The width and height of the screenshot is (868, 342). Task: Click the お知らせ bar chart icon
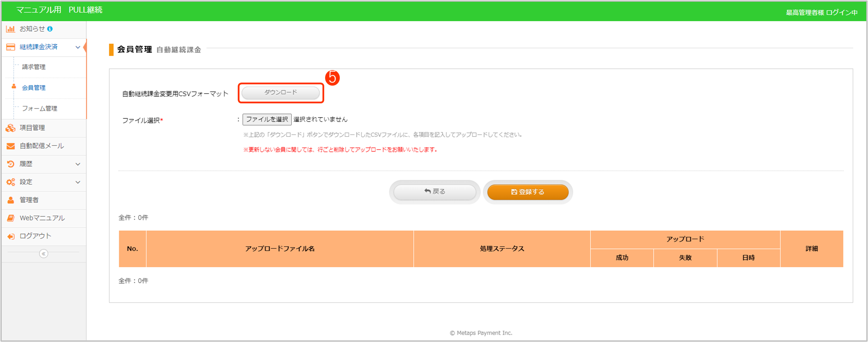(x=10, y=29)
